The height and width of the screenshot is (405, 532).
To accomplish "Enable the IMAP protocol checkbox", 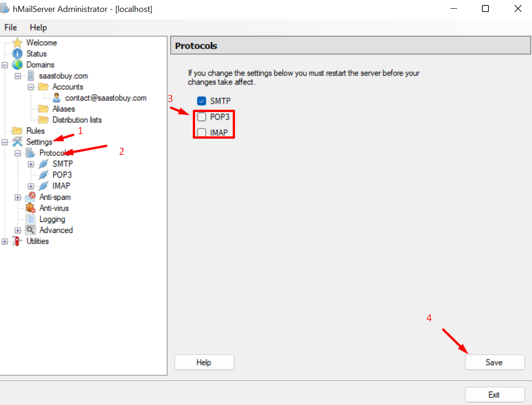I will coord(201,132).
